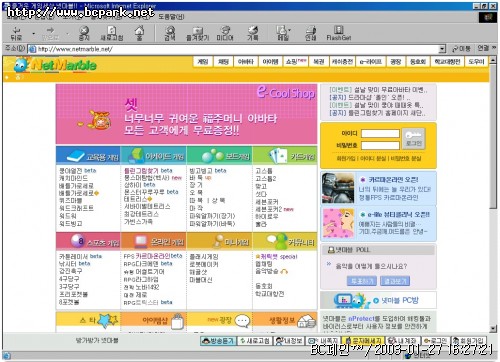
Task: Click the 내정보 button in bottom bar
Action: (289, 341)
